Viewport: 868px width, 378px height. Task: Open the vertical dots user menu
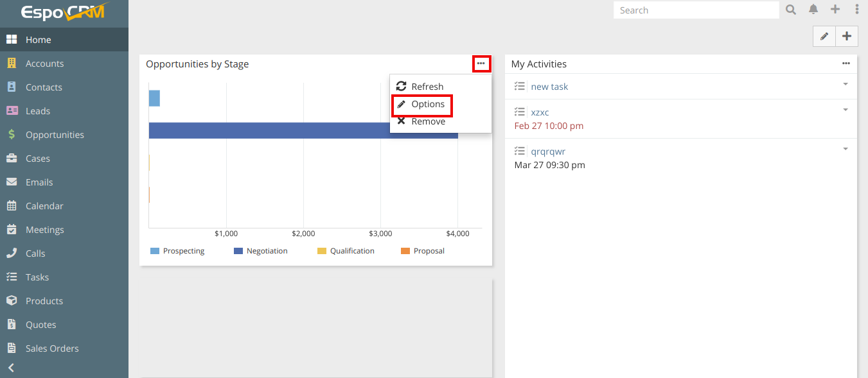pyautogui.click(x=857, y=10)
